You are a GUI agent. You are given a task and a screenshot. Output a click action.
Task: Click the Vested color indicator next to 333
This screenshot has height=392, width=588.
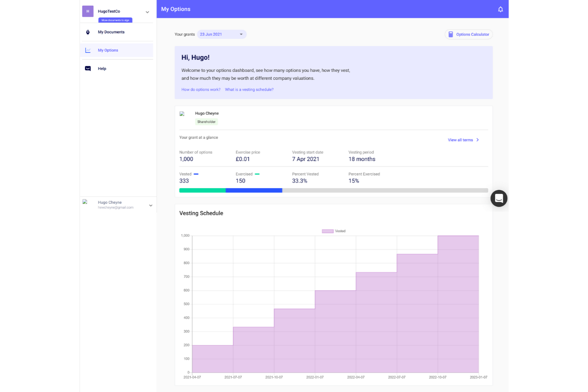click(196, 174)
